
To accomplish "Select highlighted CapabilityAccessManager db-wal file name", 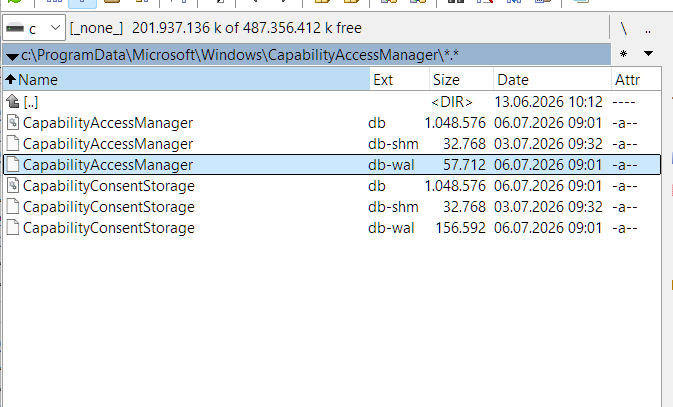I will tap(108, 165).
